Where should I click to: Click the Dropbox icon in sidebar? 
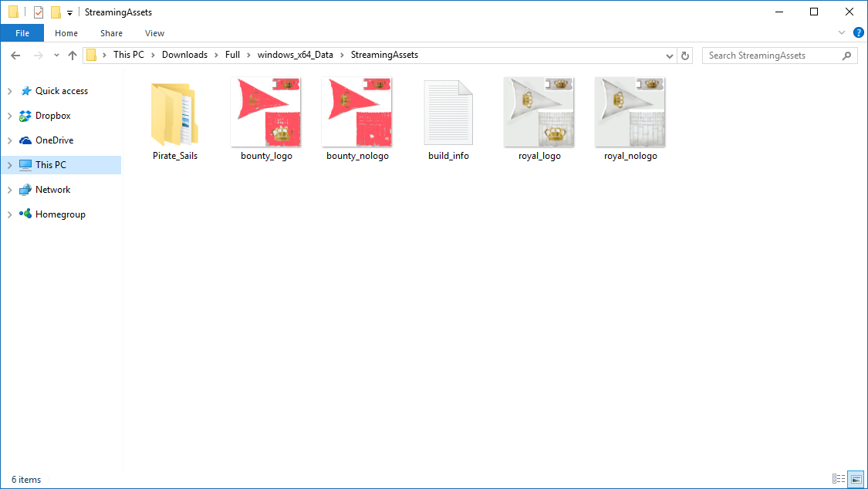point(25,116)
